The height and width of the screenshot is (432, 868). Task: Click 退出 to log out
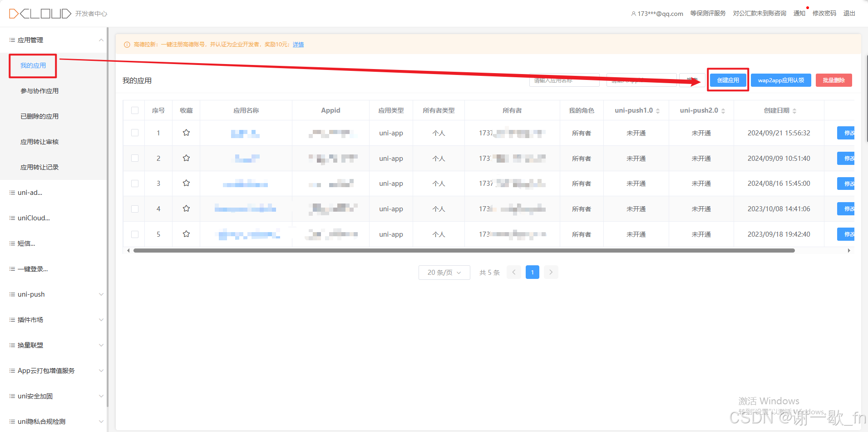849,14
